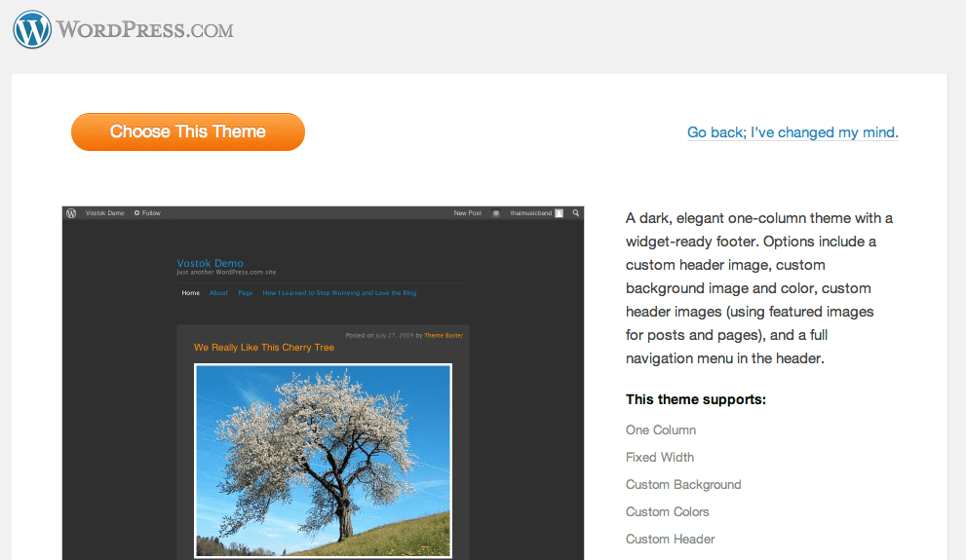Open 'How I Learned to Stop Worrying' menu link

[x=339, y=293]
